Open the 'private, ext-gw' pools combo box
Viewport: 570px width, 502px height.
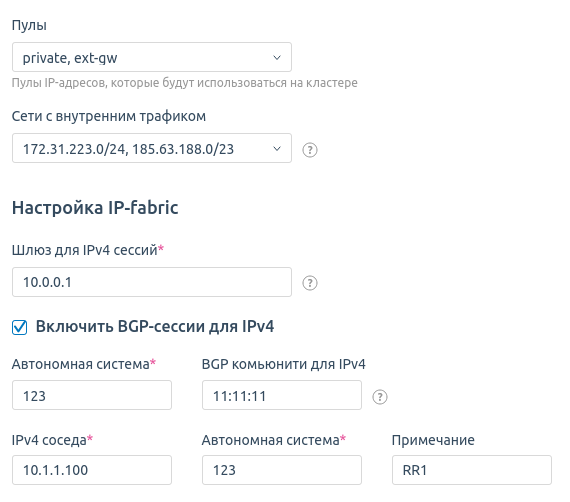[x=152, y=57]
